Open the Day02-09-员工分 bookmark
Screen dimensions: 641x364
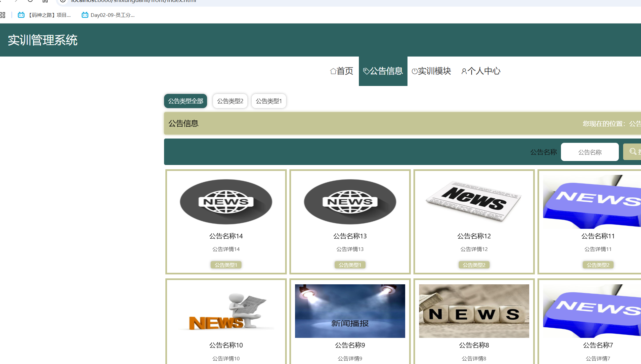coord(108,15)
